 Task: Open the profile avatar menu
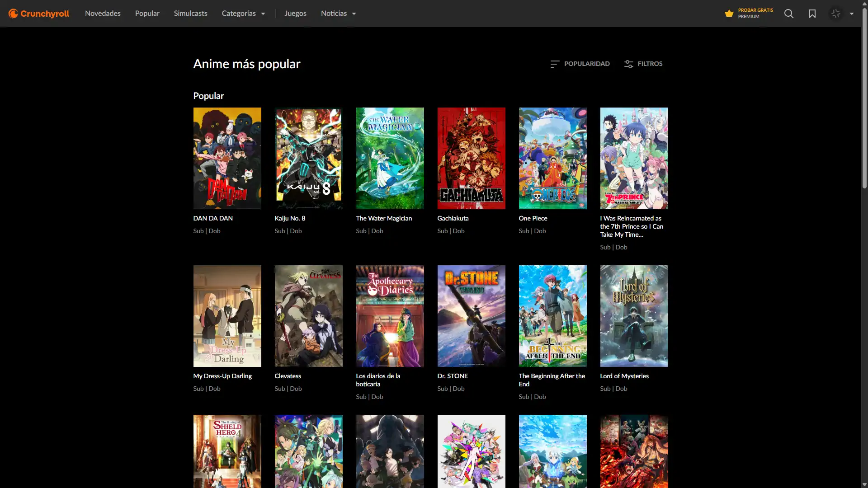coord(836,14)
